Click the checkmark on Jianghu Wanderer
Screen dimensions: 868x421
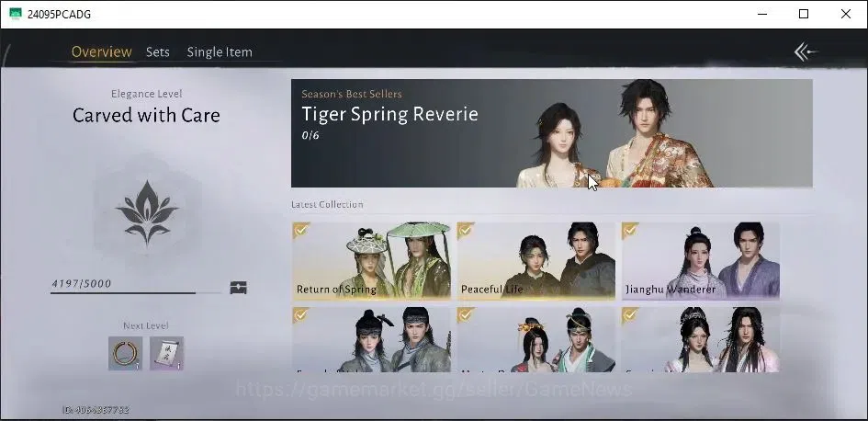point(630,230)
